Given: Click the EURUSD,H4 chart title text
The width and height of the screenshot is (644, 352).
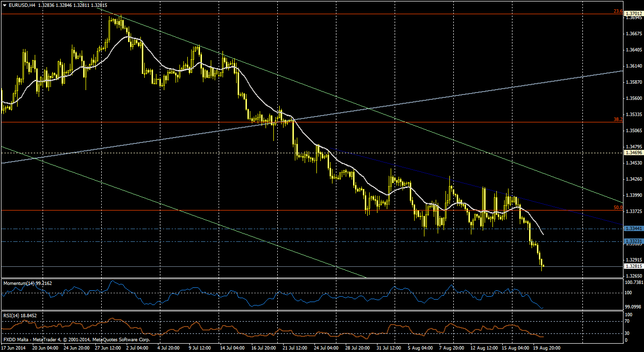Looking at the screenshot, I should [22, 5].
